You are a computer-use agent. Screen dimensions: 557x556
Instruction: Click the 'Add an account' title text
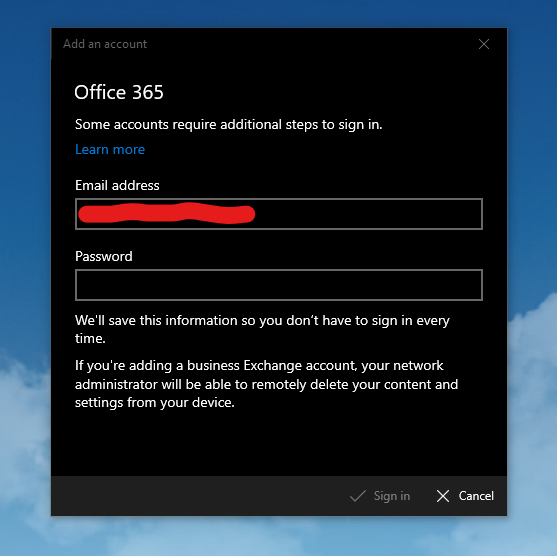pos(105,44)
